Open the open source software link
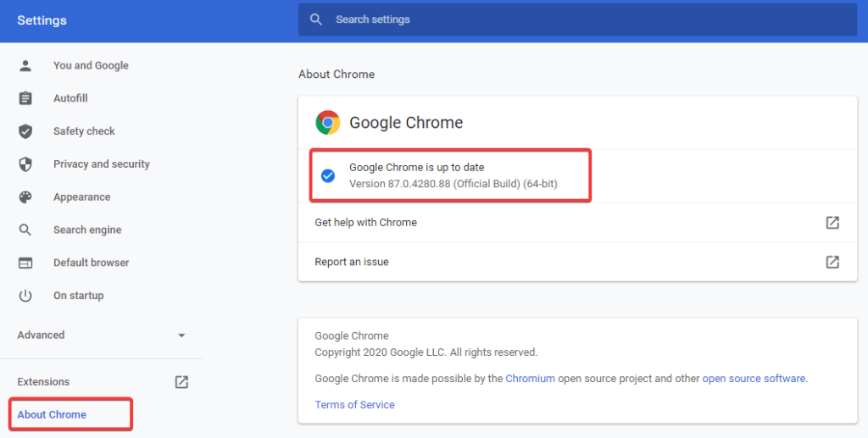This screenshot has height=438, width=868. [x=754, y=379]
